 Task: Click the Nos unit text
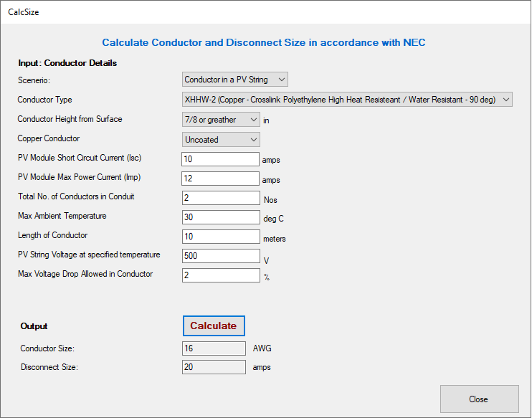click(270, 200)
